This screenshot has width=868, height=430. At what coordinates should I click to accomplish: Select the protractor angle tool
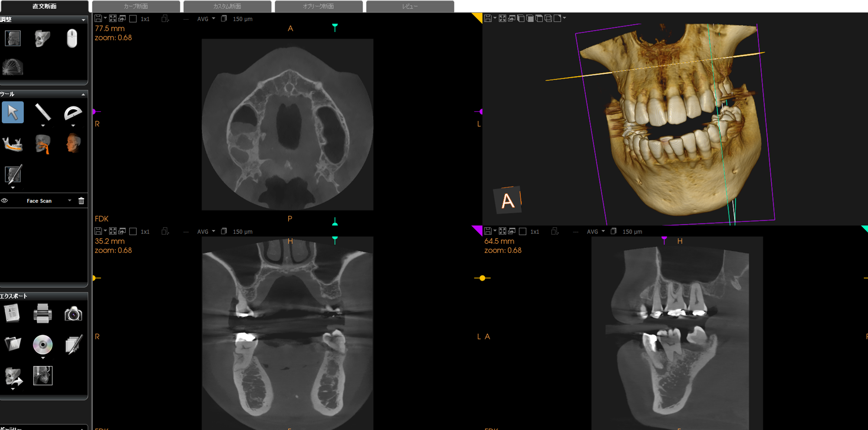(73, 112)
